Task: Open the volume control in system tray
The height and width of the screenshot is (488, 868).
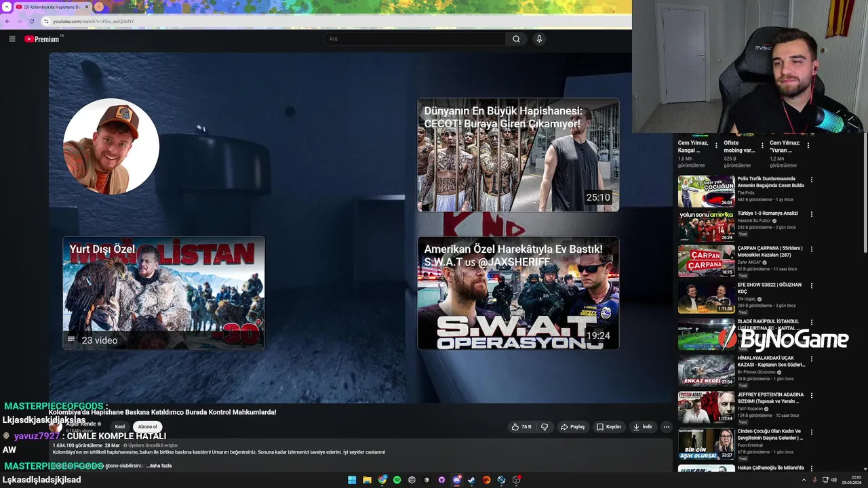Action: [833, 480]
